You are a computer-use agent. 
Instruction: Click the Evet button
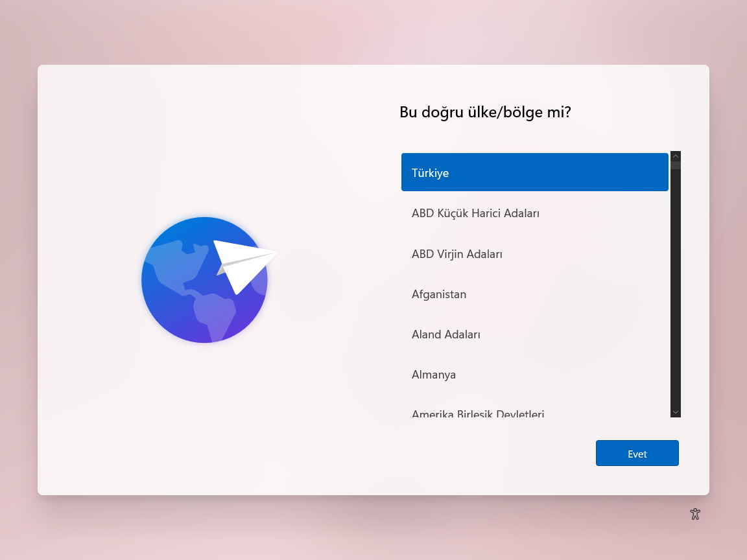coord(637,453)
